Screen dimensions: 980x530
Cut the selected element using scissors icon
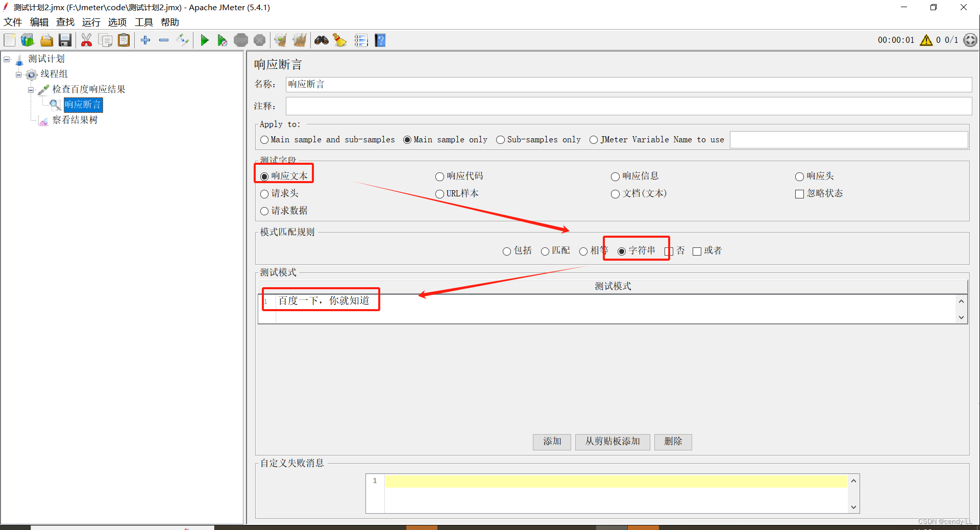[x=86, y=40]
